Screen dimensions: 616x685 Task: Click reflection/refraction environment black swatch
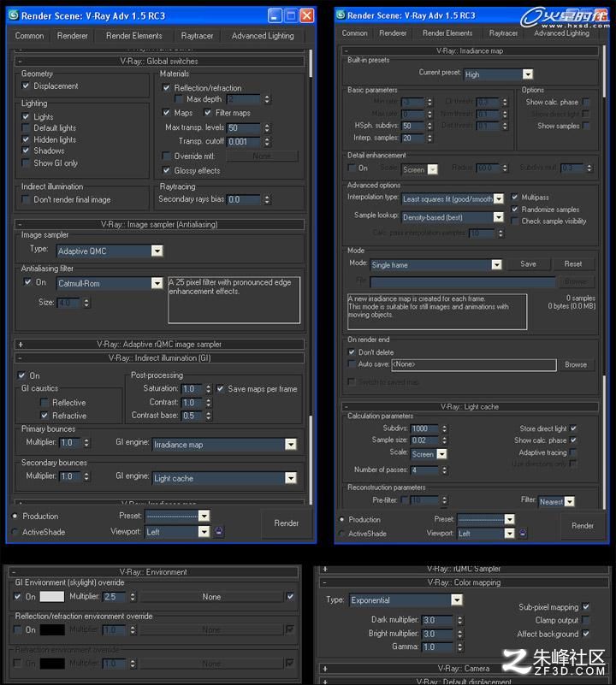[52, 629]
